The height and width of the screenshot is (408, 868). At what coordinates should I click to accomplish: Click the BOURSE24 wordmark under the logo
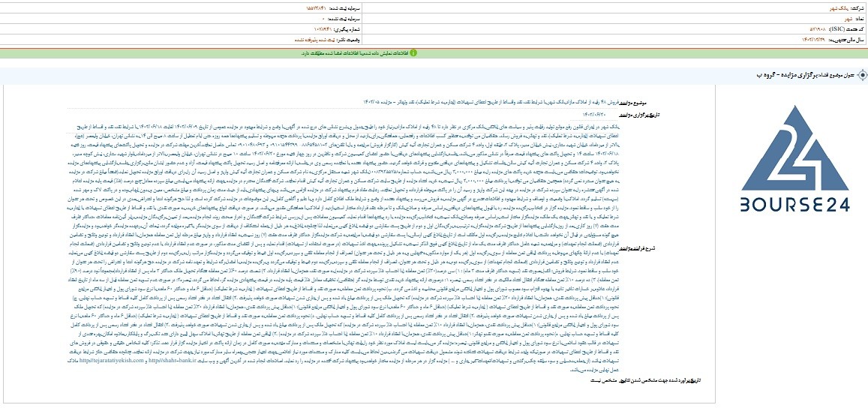(x=794, y=205)
